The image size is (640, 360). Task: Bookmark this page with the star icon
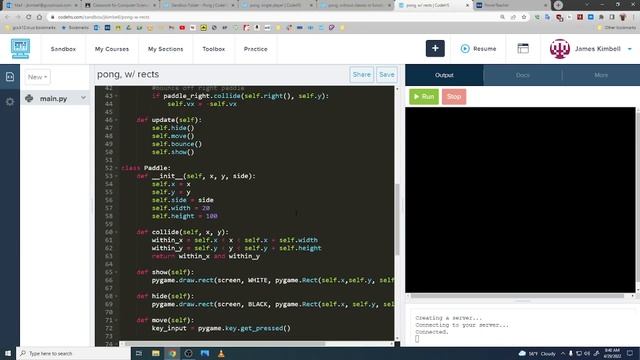pyautogui.click(x=524, y=17)
